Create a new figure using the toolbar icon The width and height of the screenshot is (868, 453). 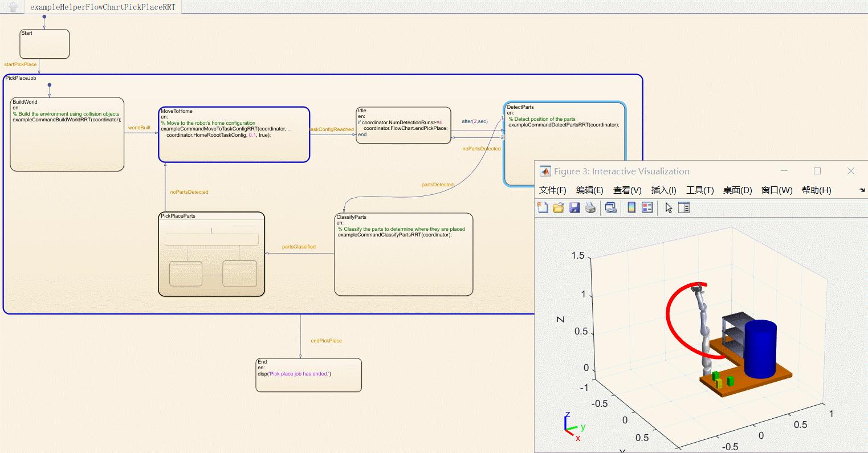pos(543,207)
